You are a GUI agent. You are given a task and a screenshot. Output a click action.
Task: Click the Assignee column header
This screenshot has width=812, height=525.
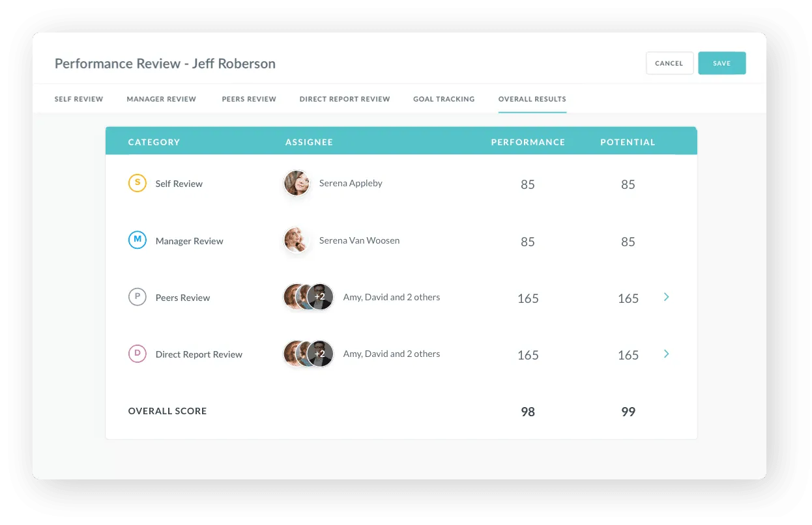click(309, 142)
